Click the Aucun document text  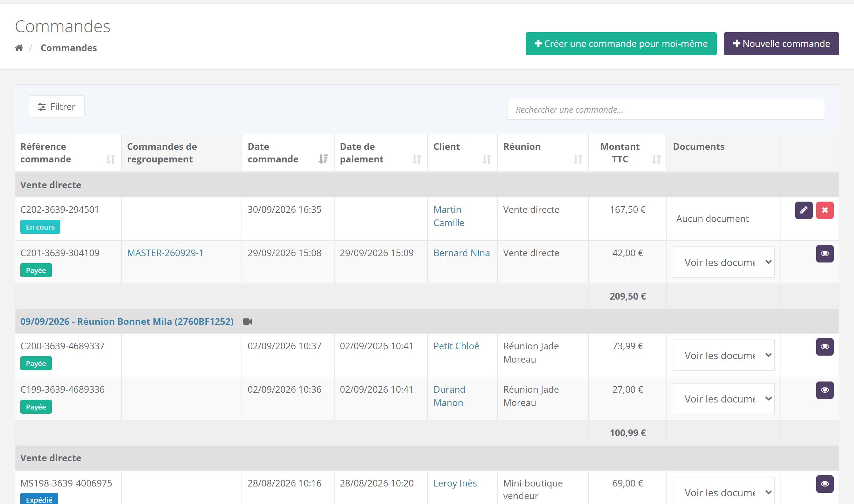pyautogui.click(x=712, y=219)
